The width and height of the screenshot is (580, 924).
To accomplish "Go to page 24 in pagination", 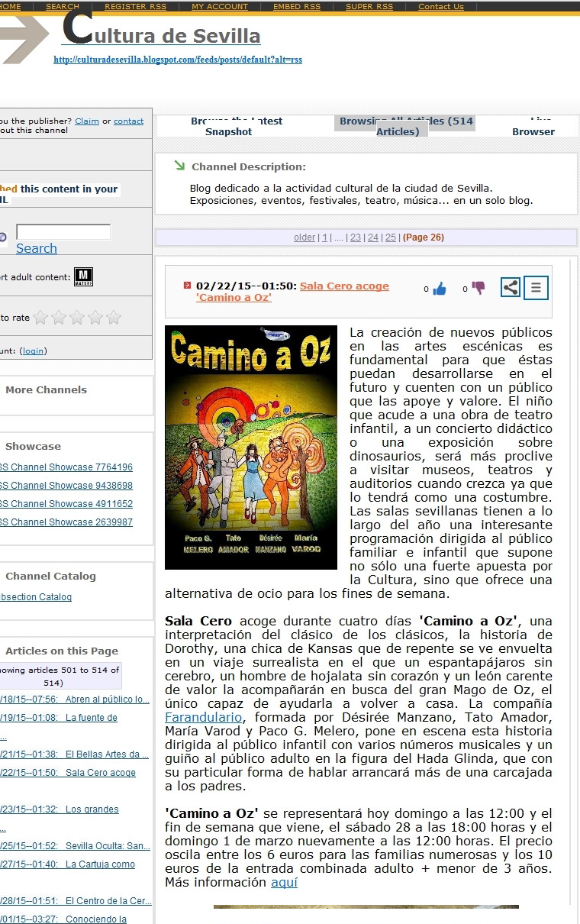I will pos(373,237).
